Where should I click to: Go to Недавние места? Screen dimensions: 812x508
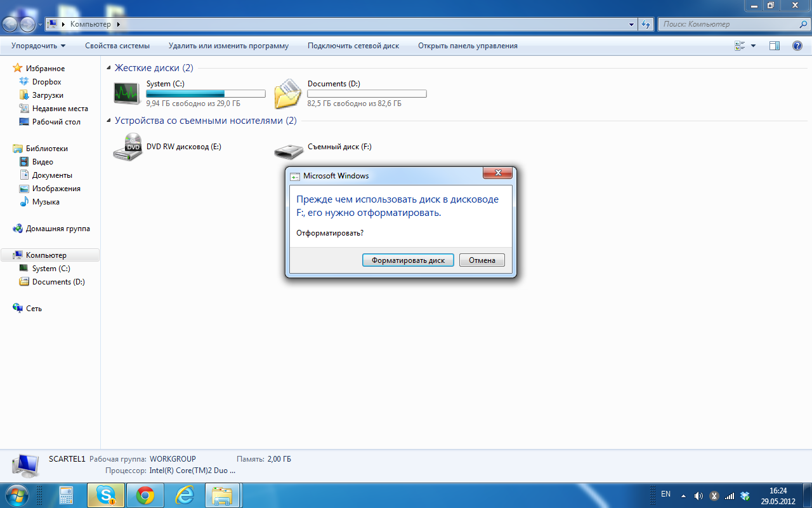coord(60,109)
